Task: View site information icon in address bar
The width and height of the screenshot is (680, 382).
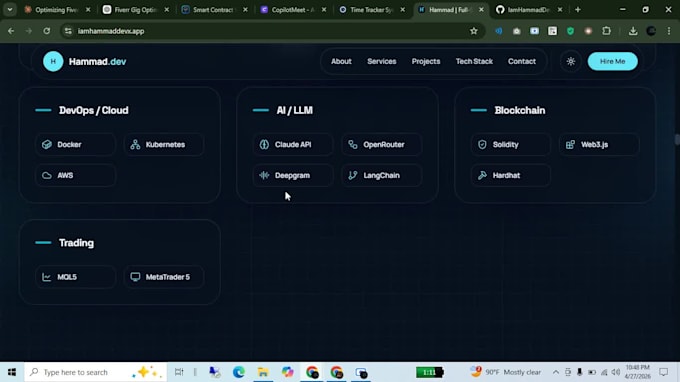Action: 68,31
